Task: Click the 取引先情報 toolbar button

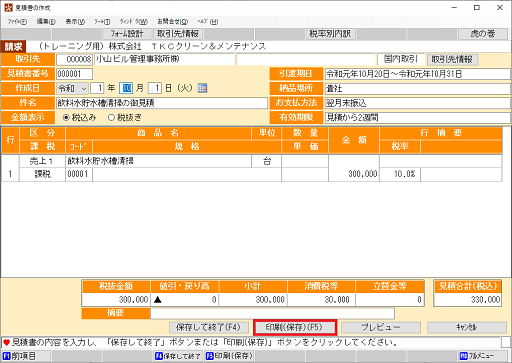Action: 178,34
